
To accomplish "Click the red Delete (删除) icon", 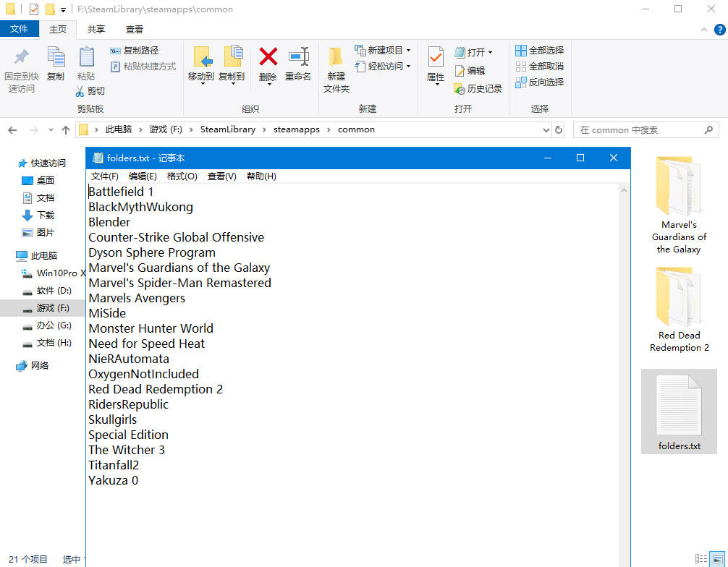I will (268, 58).
